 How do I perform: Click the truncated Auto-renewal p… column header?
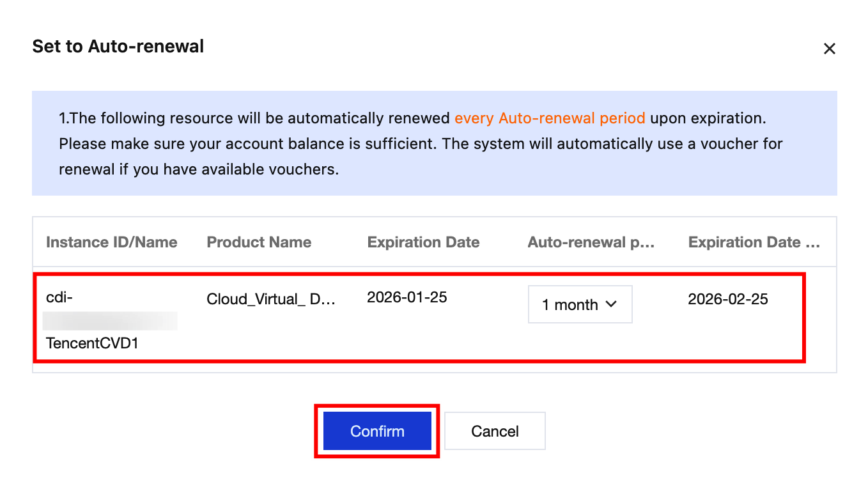(591, 242)
